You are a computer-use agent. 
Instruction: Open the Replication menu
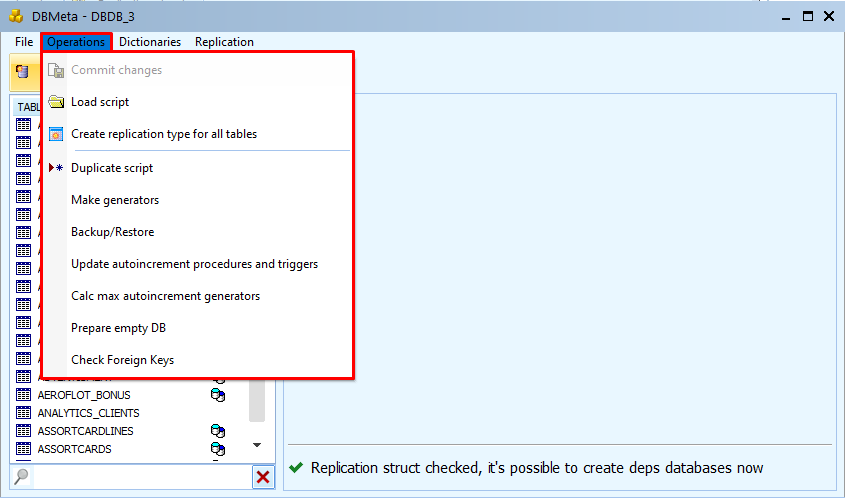[224, 42]
